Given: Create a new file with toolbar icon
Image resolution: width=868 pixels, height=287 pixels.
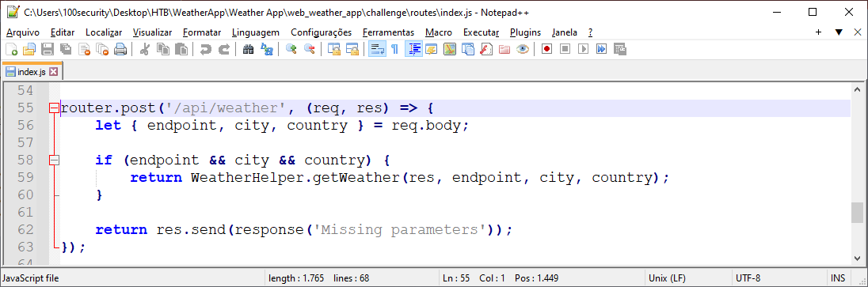Looking at the screenshot, I should [x=12, y=49].
